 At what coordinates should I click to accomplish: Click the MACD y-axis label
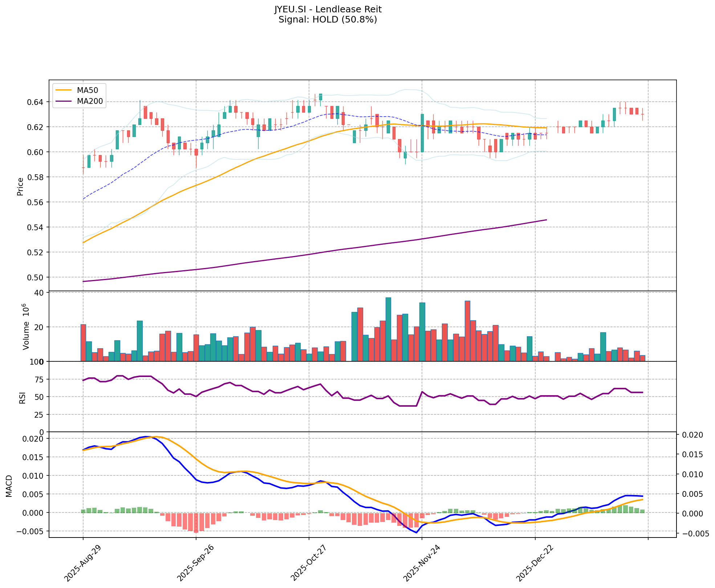pos(9,486)
